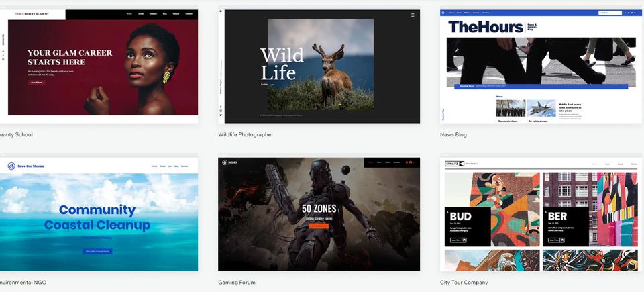Open the News Blog template link
644x292 pixels.
(x=453, y=134)
